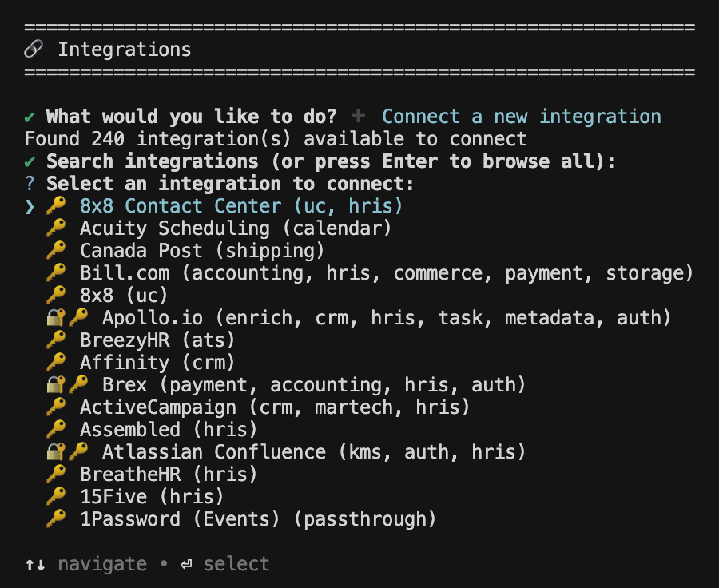
Task: Click key icon next to Bill.com
Action: [x=56, y=272]
